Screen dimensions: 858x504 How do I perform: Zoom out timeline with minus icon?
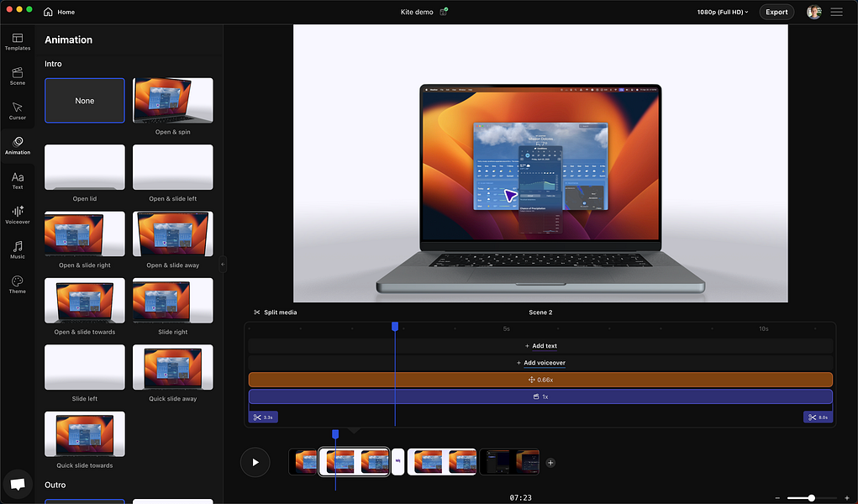[777, 498]
